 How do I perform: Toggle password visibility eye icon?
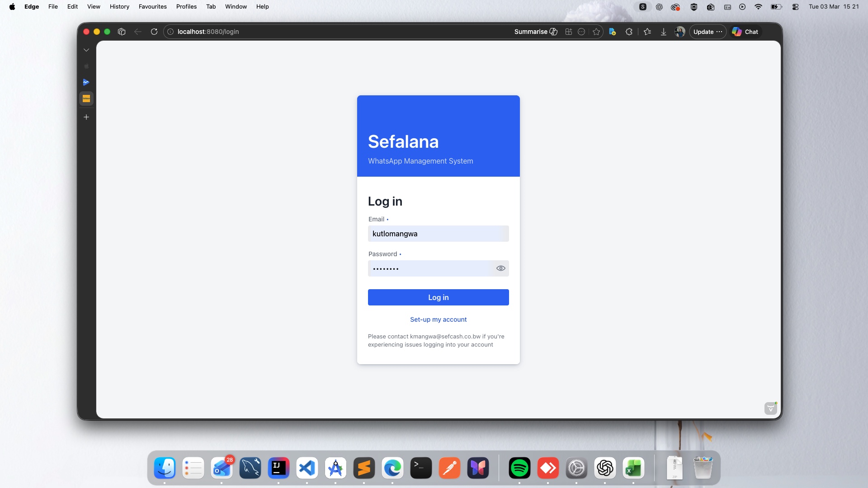tap(500, 268)
